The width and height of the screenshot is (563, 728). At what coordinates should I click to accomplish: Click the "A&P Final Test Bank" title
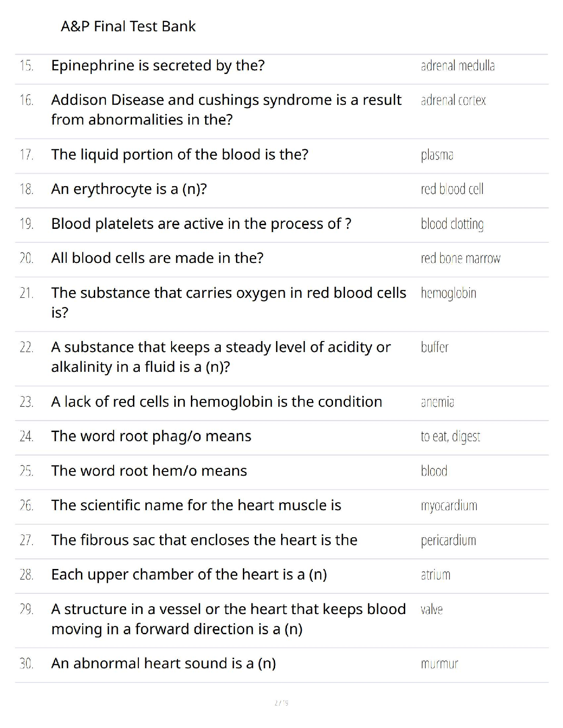click(128, 27)
